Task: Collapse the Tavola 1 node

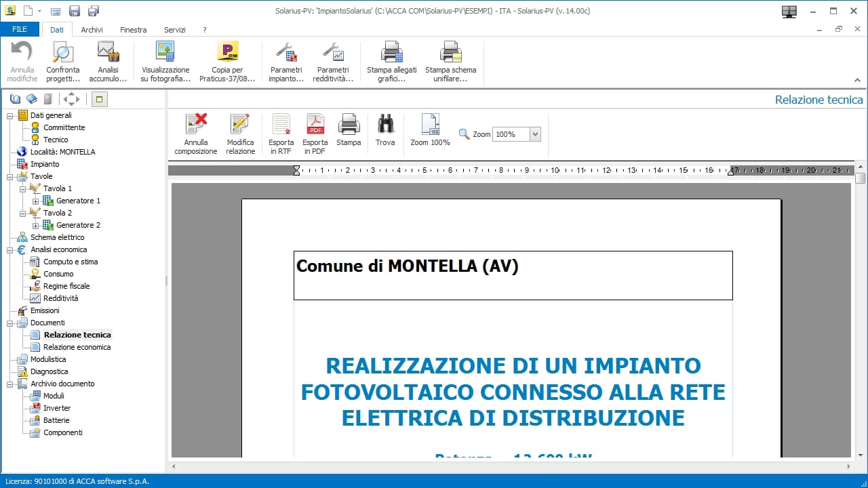Action: click(x=22, y=188)
